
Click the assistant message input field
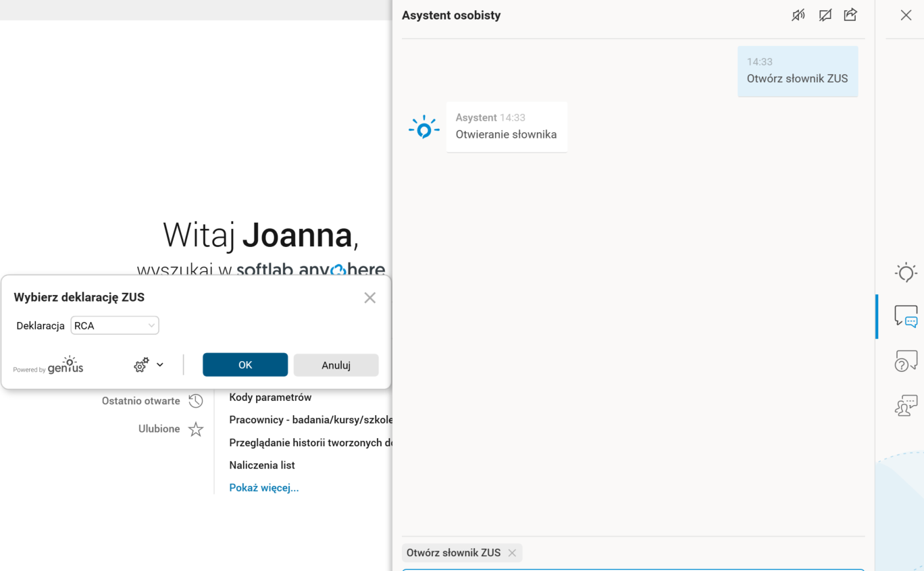[633, 570]
